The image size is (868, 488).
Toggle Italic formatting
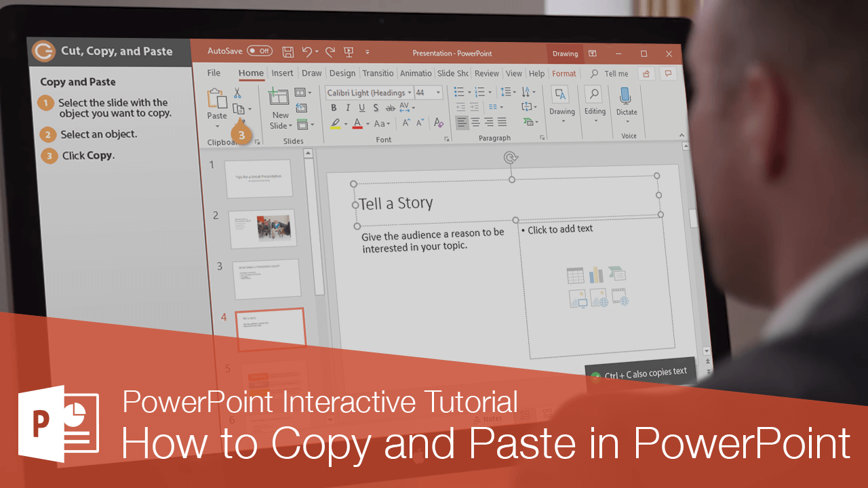pos(347,108)
